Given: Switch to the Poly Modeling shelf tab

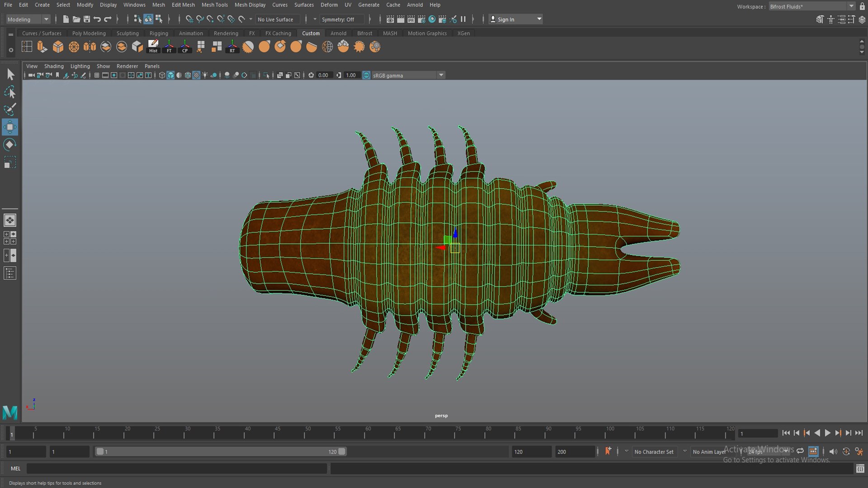Looking at the screenshot, I should click(89, 33).
